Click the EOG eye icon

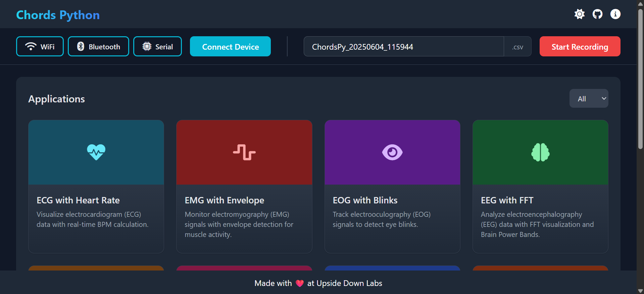(392, 152)
